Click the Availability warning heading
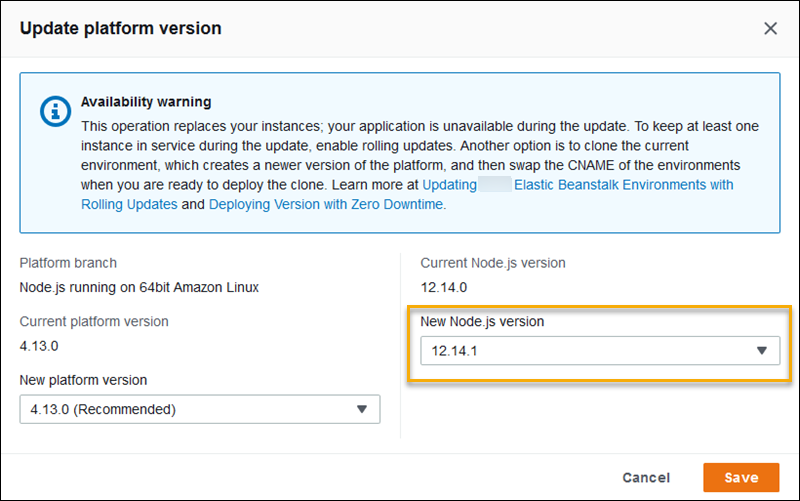The height and width of the screenshot is (501, 800). click(146, 102)
